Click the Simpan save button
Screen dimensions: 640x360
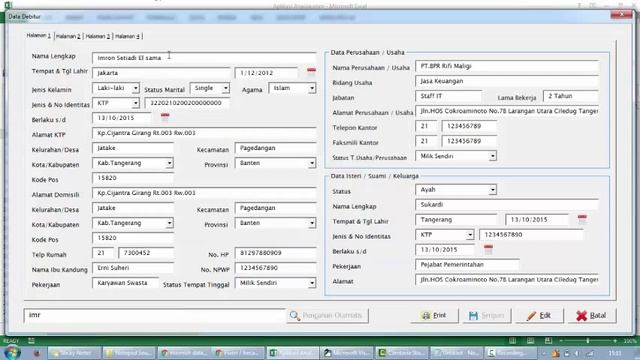point(487,316)
